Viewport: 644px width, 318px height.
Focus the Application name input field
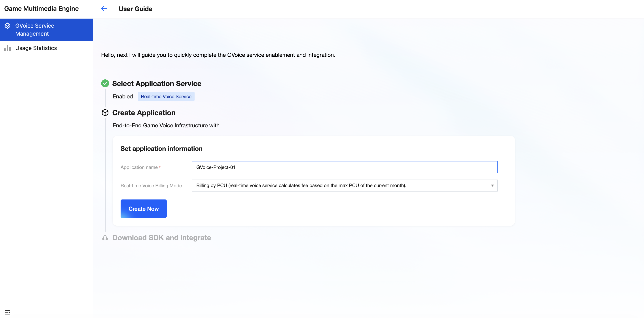(345, 167)
